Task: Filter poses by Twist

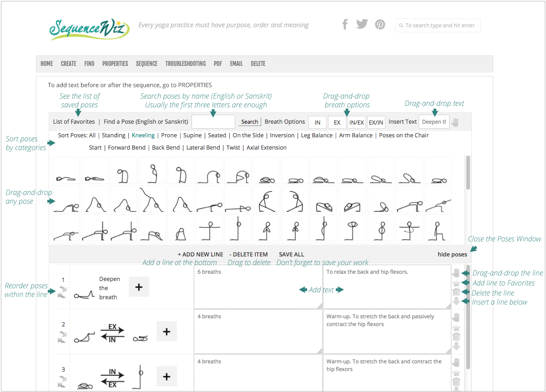Action: (x=233, y=147)
